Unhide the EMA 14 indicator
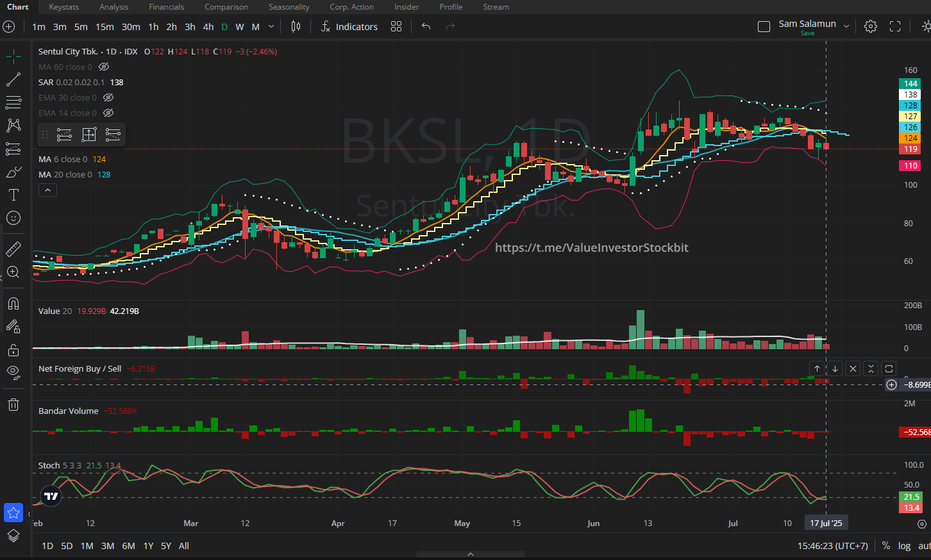The image size is (931, 560). click(108, 113)
